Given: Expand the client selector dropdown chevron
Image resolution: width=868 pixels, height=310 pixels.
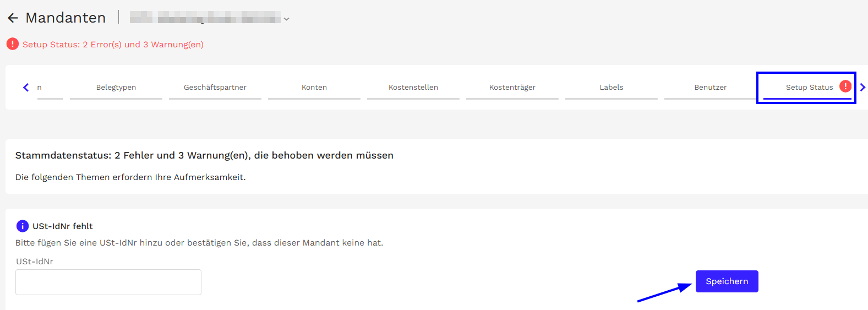Looking at the screenshot, I should tap(286, 19).
